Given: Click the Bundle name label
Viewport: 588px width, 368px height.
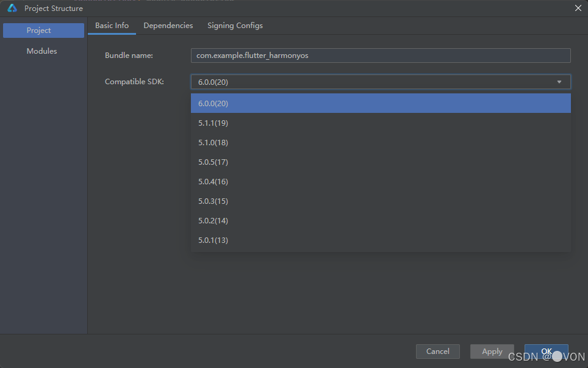Looking at the screenshot, I should click(129, 56).
